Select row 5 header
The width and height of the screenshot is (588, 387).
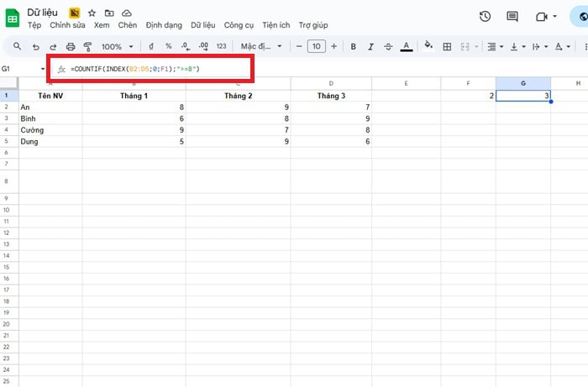pos(7,141)
